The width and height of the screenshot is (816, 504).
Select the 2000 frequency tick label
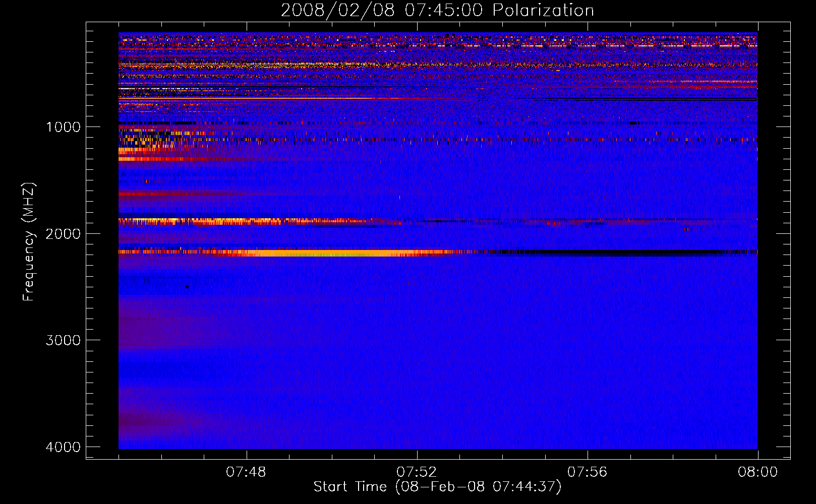click(63, 233)
